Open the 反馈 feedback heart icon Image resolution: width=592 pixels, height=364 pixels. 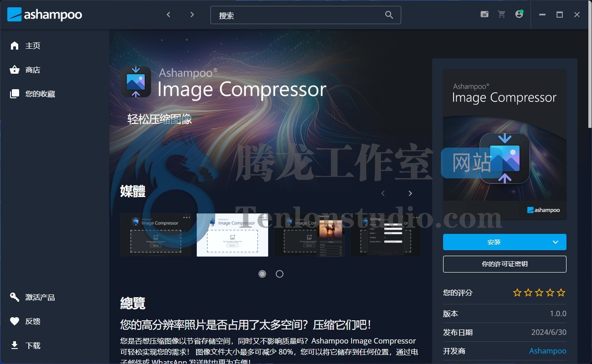15,321
